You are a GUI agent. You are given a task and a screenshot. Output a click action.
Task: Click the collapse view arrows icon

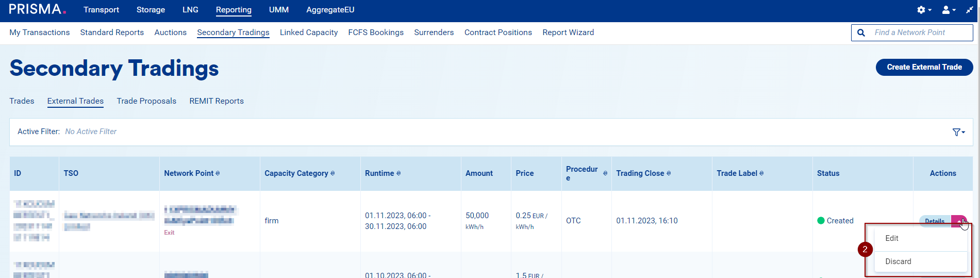click(x=969, y=10)
